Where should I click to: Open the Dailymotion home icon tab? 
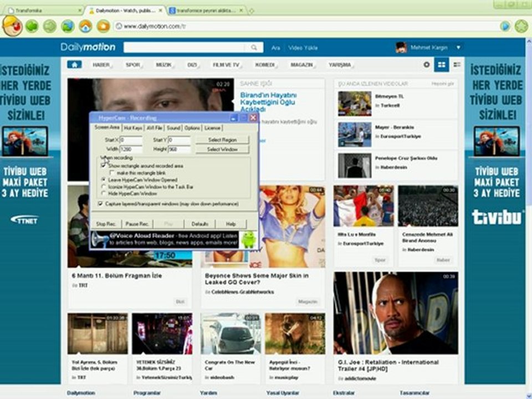(x=74, y=64)
